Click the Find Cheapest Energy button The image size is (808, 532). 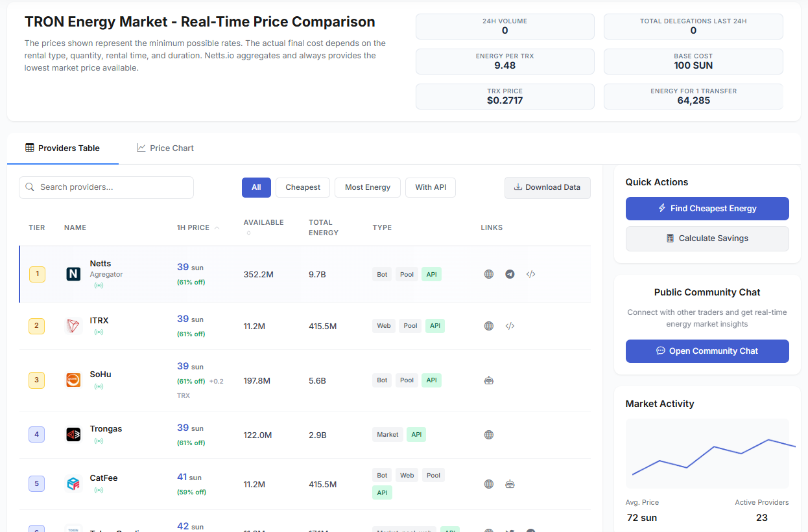click(707, 209)
